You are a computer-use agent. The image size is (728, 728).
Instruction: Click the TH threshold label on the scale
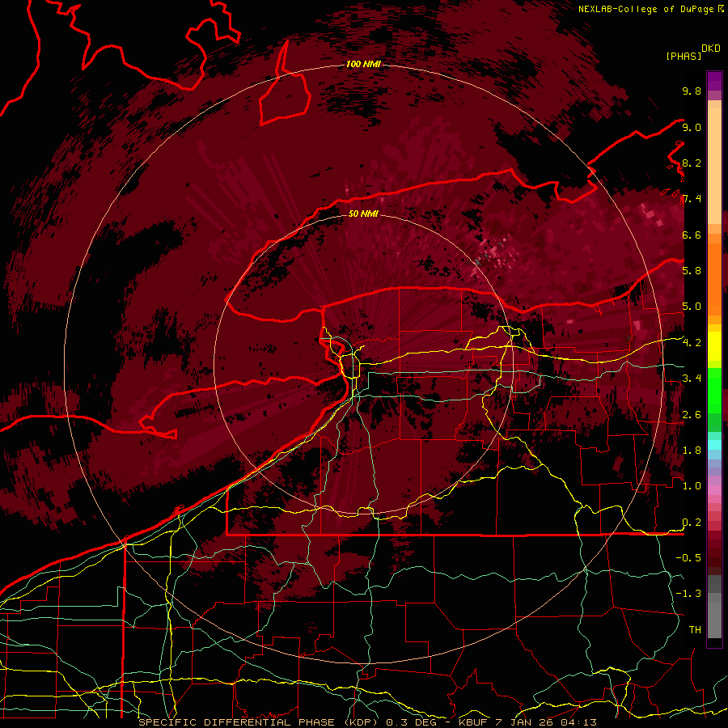click(x=695, y=629)
